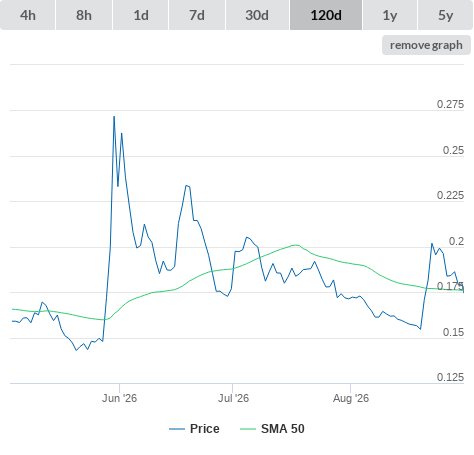Click the Jun '26 axis label

coord(119,398)
